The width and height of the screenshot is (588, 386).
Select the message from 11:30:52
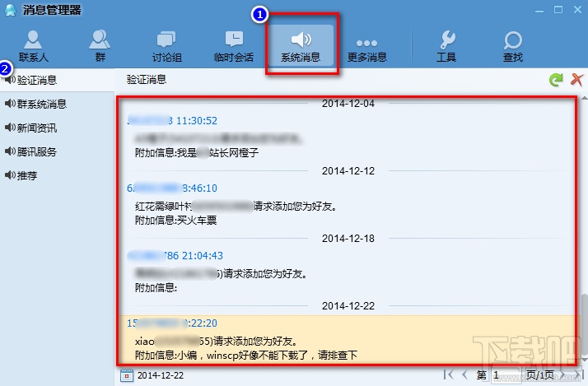(x=347, y=137)
